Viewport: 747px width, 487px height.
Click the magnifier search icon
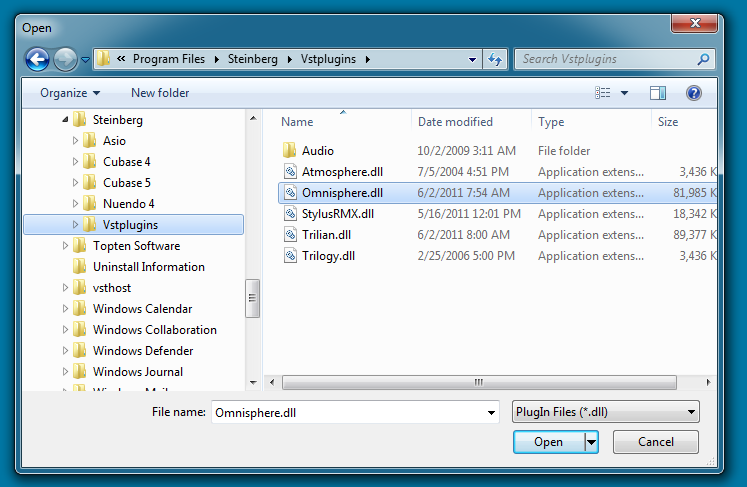pos(703,59)
